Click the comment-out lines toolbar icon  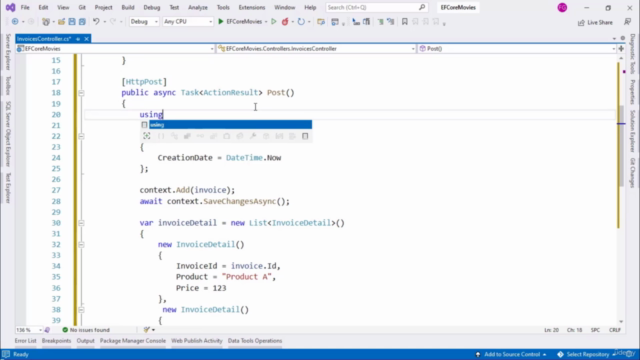point(380,22)
